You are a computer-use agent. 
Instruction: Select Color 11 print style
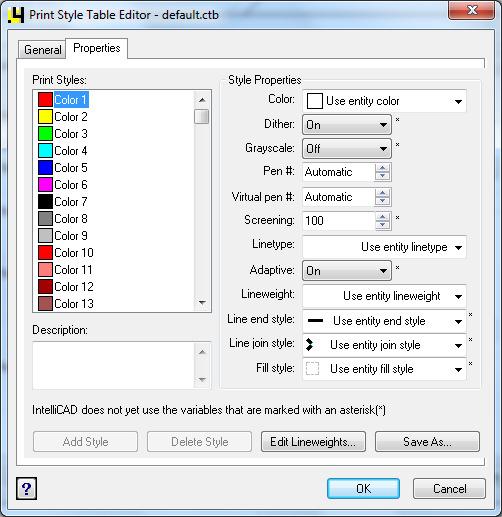pyautogui.click(x=73, y=270)
